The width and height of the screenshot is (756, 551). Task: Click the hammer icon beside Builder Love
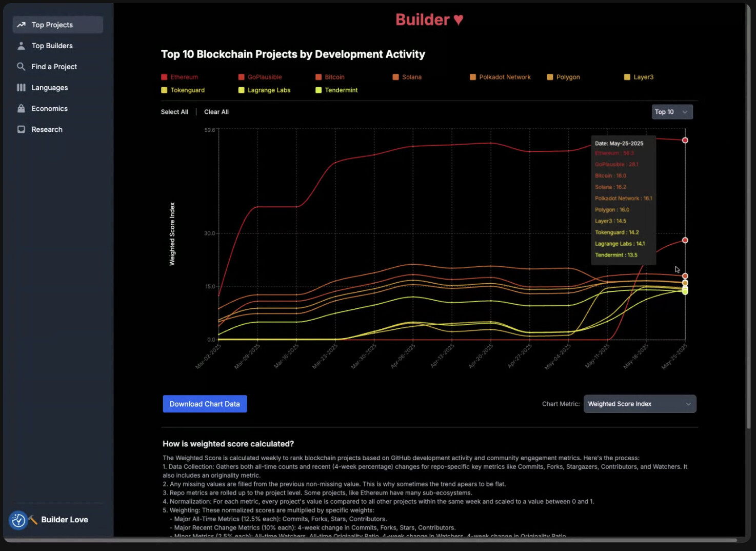pos(33,520)
